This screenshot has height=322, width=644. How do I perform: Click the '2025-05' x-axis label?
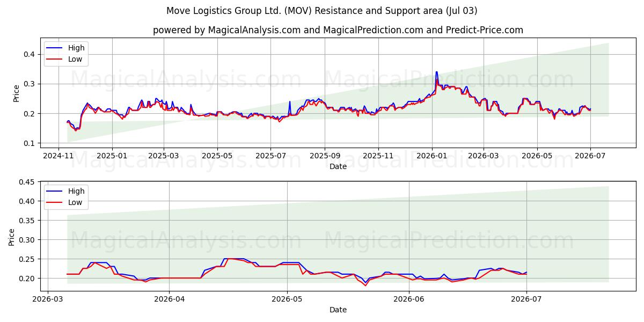(x=217, y=156)
